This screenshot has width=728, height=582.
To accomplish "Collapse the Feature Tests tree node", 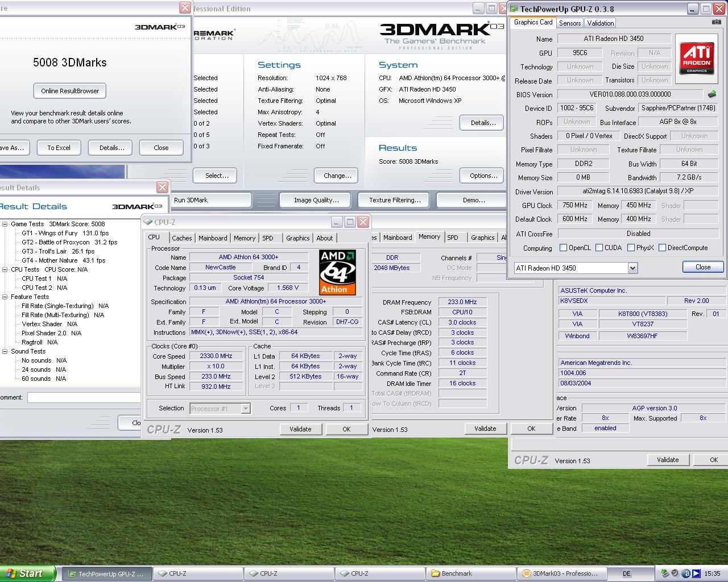I will 5,297.
